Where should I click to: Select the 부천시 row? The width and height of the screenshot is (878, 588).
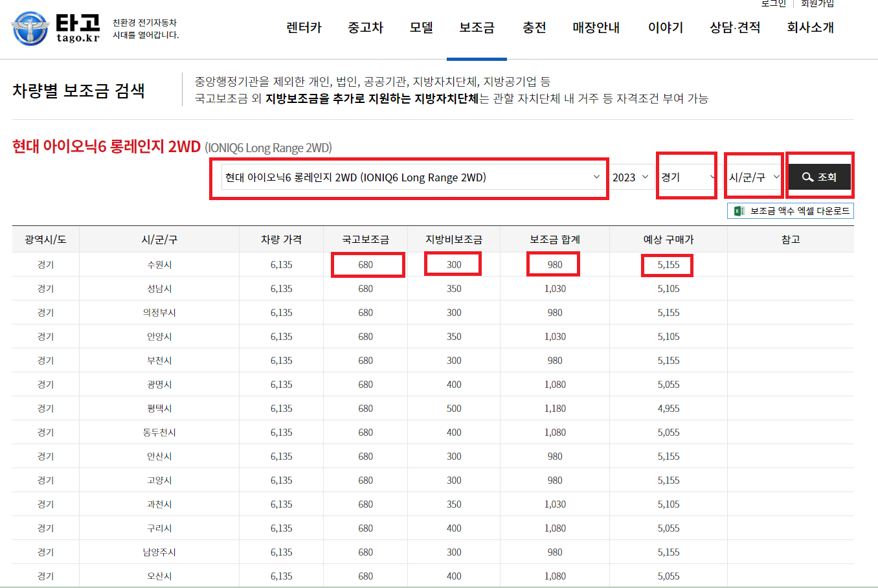coord(433,361)
